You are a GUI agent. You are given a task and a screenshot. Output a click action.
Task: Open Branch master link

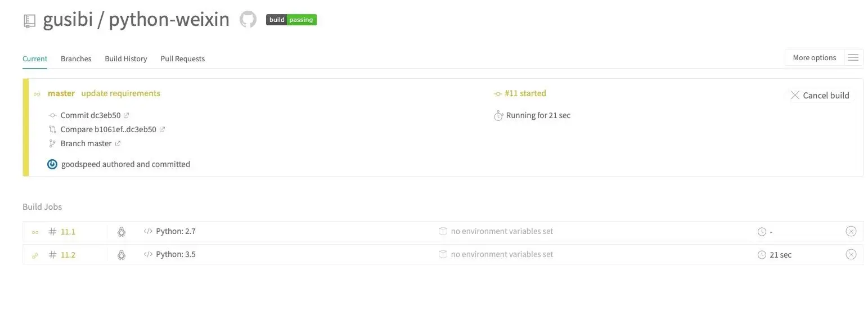point(86,143)
